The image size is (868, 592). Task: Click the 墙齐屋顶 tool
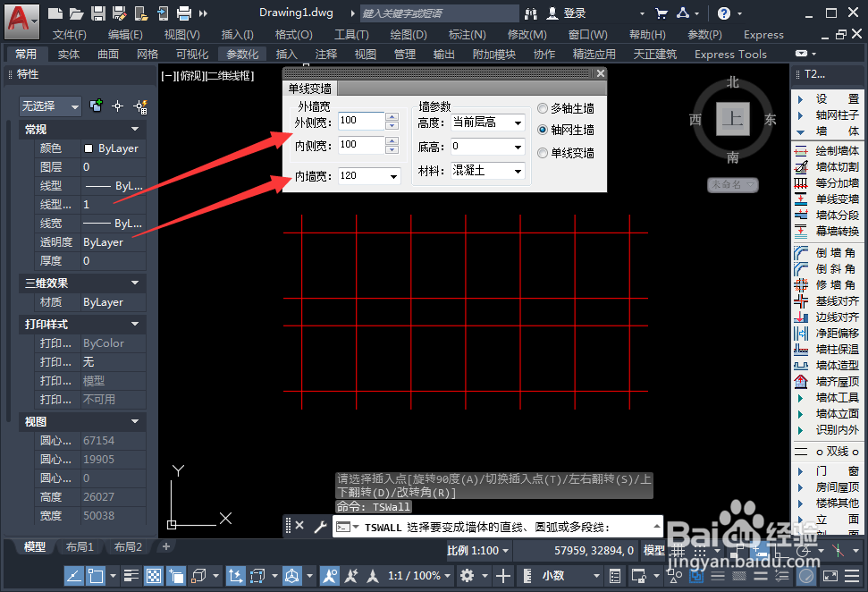(836, 381)
